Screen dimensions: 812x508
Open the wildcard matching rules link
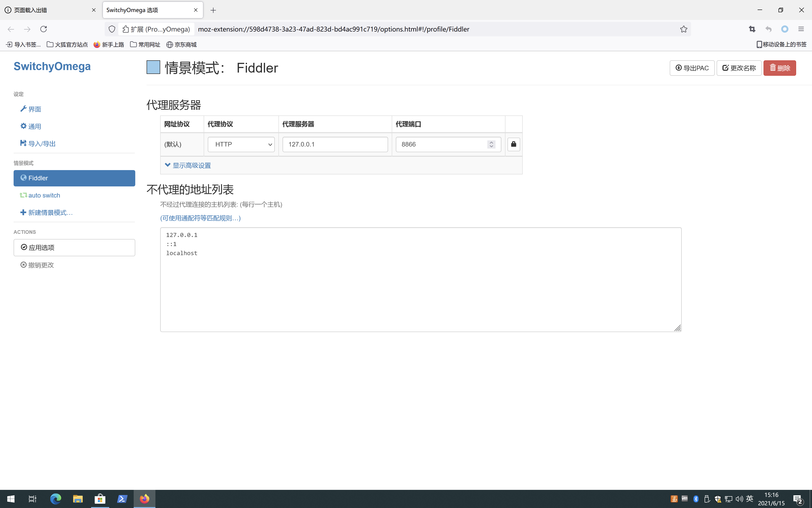[200, 218]
